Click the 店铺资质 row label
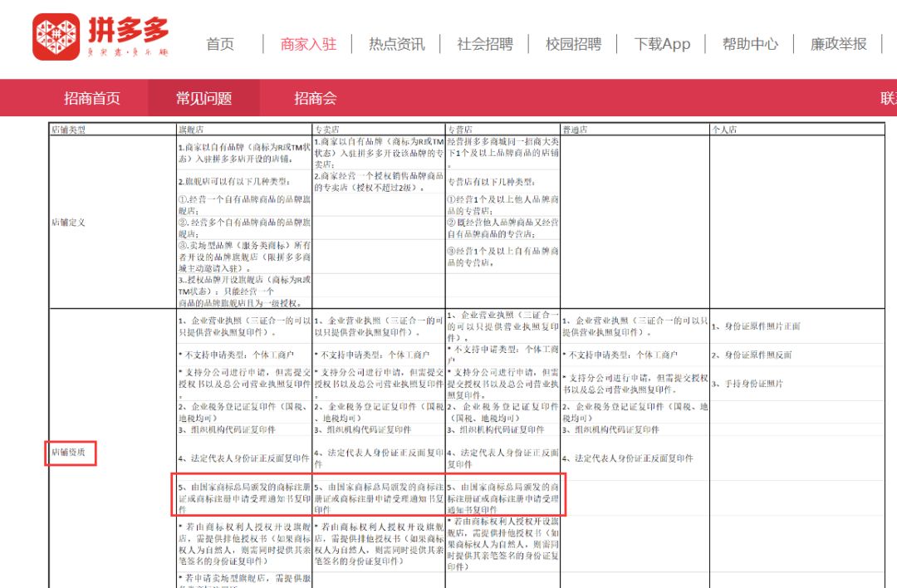Viewport: 897px width, 588px height. [69, 452]
